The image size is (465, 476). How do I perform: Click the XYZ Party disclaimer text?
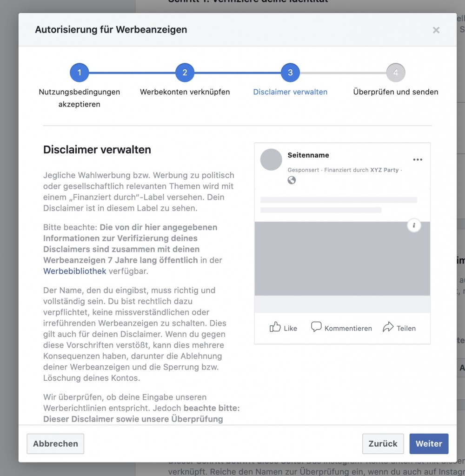pyautogui.click(x=384, y=170)
